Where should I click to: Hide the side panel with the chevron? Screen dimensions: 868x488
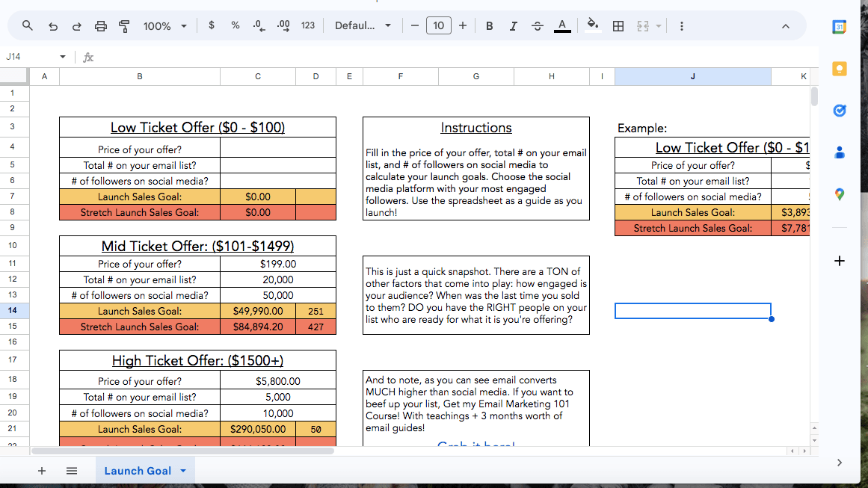pos(839,463)
